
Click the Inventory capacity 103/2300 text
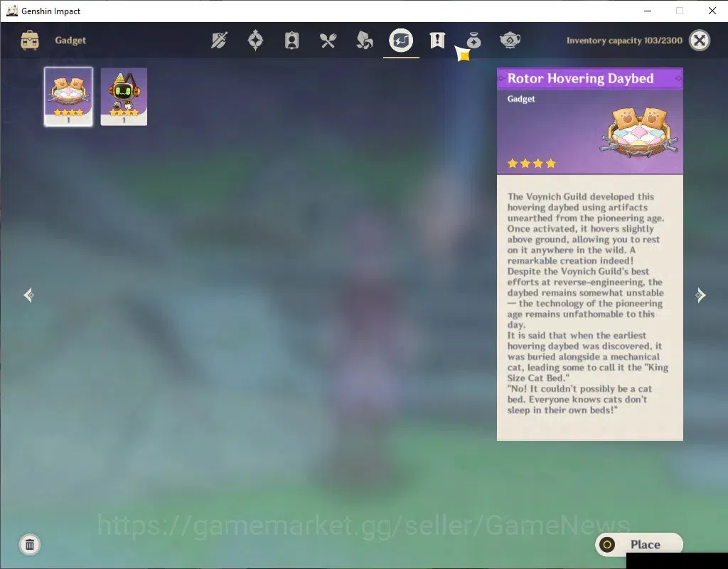(624, 41)
